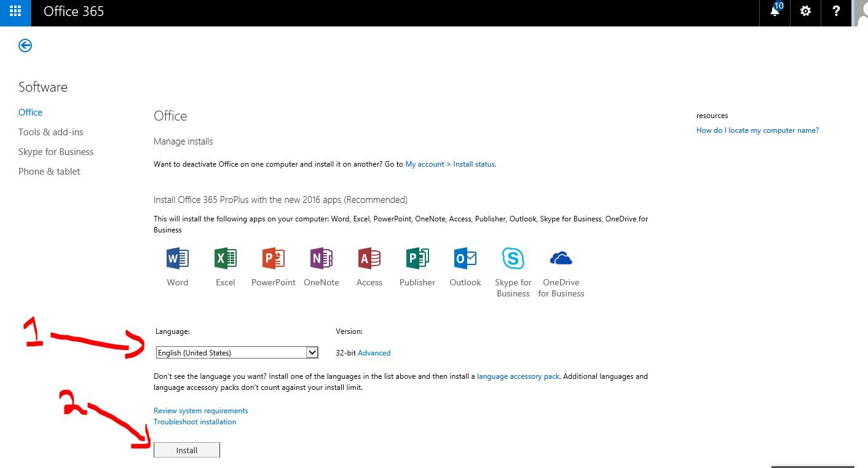The height and width of the screenshot is (468, 868).
Task: Click the Install Office 365 ProPlus recommended heading
Action: pos(280,200)
